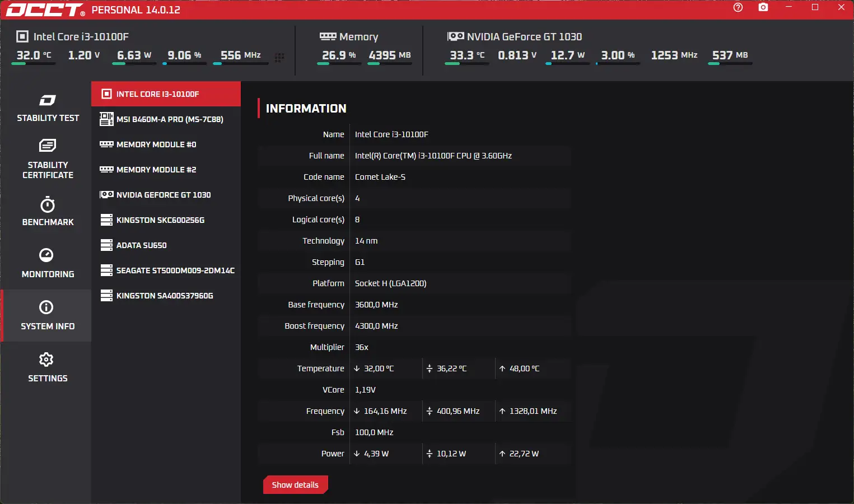Viewport: 854px width, 504px height.
Task: Click the drive icon beside ADATA SU650
Action: click(x=106, y=245)
